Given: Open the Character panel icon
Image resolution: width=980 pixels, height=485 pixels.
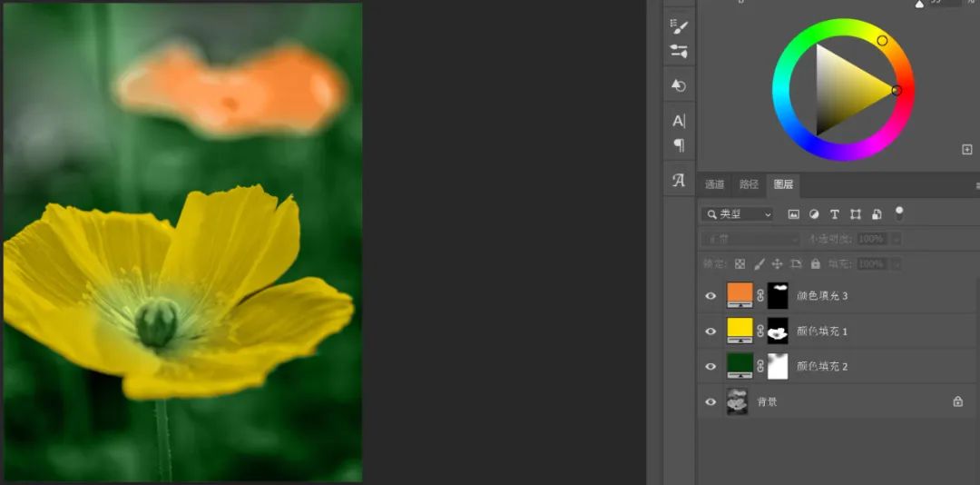Looking at the screenshot, I should (679, 121).
